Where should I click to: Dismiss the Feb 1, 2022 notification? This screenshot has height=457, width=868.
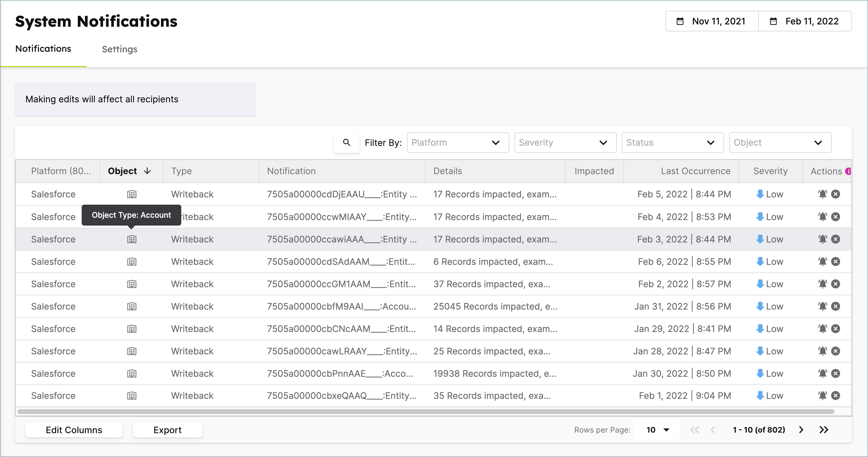coord(835,396)
